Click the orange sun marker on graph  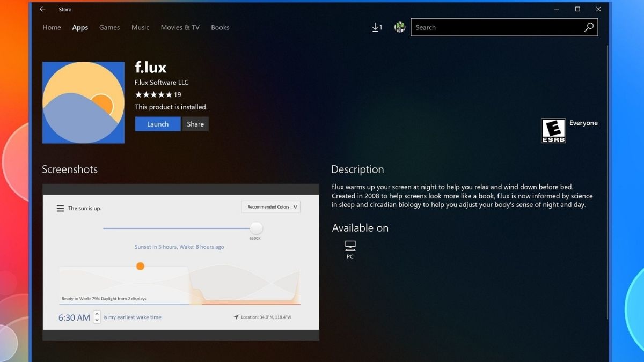140,266
